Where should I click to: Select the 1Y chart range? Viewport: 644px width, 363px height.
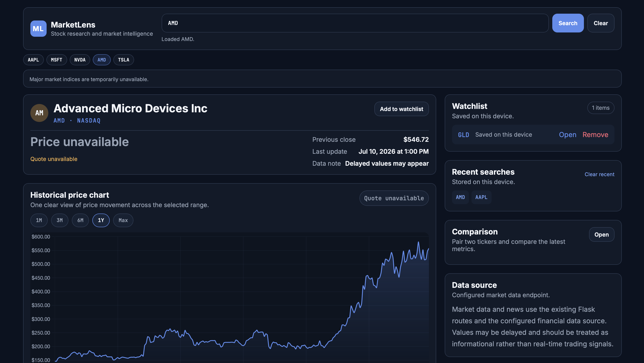coord(101,220)
